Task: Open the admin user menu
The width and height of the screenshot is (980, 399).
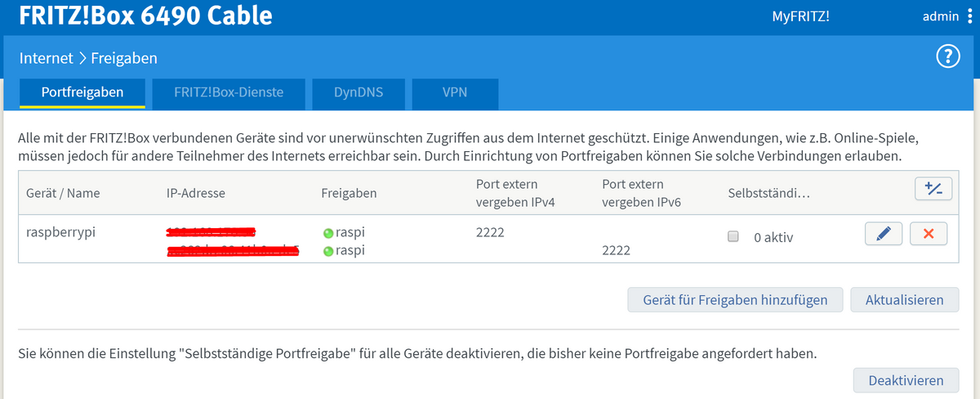Action: click(940, 16)
